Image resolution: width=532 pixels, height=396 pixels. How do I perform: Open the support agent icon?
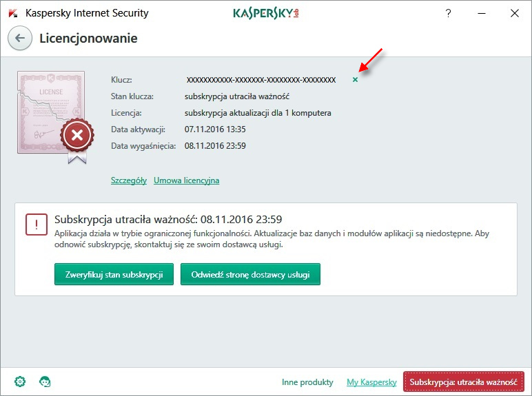(45, 382)
